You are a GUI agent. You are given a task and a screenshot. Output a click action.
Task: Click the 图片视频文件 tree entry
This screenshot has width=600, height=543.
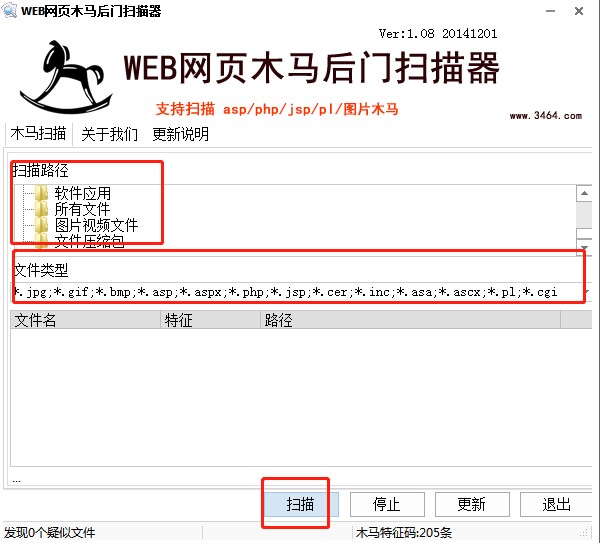click(96, 225)
